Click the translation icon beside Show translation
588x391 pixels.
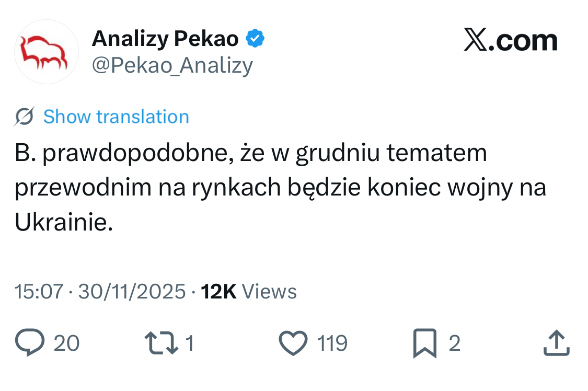click(x=25, y=117)
